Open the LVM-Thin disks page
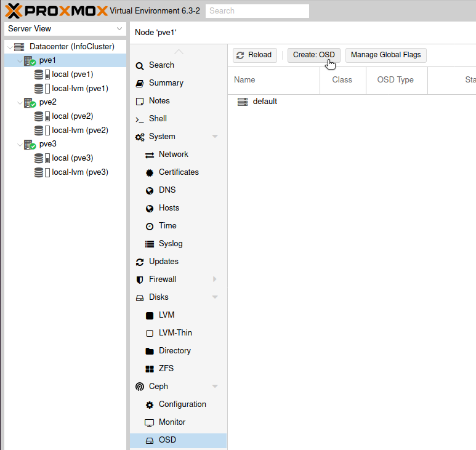 pos(178,333)
